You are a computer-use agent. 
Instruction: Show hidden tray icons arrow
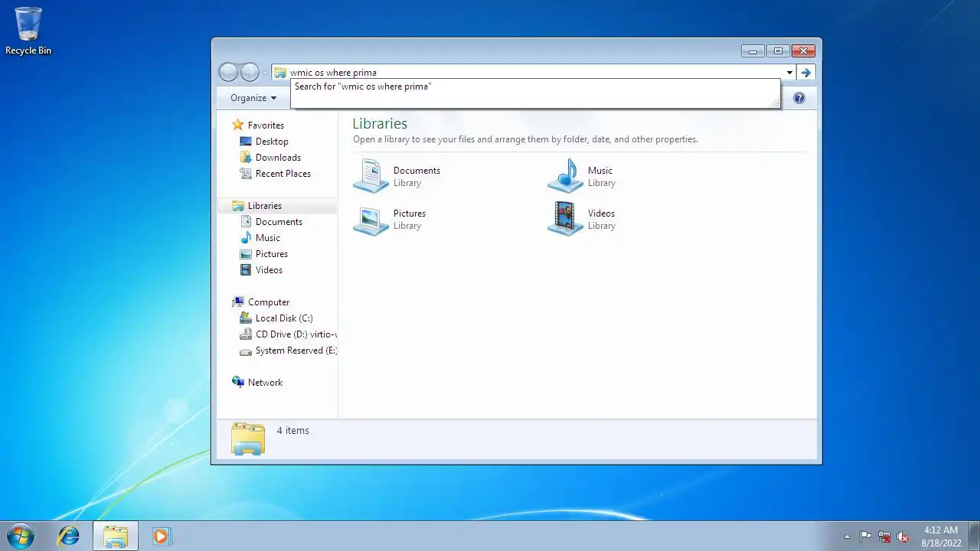point(847,536)
